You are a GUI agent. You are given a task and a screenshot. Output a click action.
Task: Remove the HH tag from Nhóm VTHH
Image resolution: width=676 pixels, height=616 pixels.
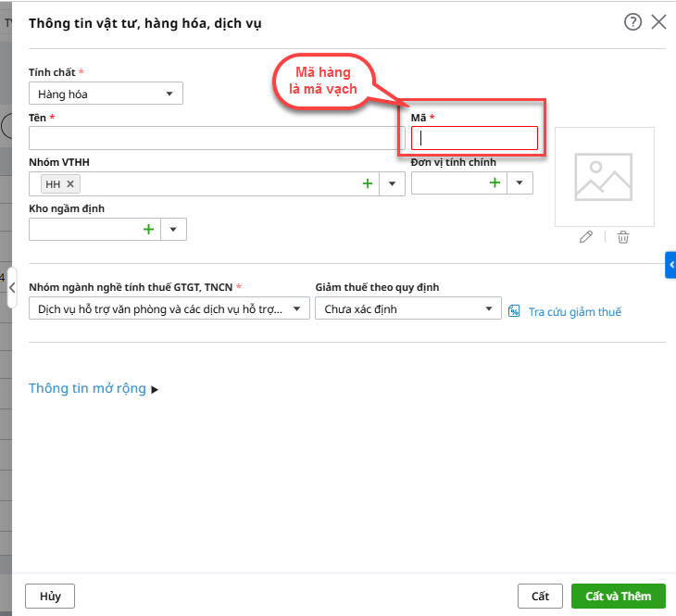pos(70,184)
